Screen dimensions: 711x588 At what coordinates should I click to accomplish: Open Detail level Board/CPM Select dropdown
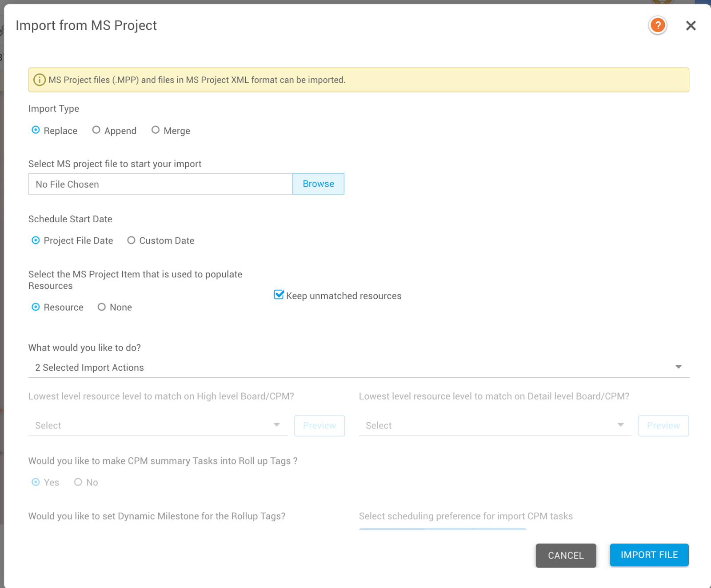click(495, 425)
